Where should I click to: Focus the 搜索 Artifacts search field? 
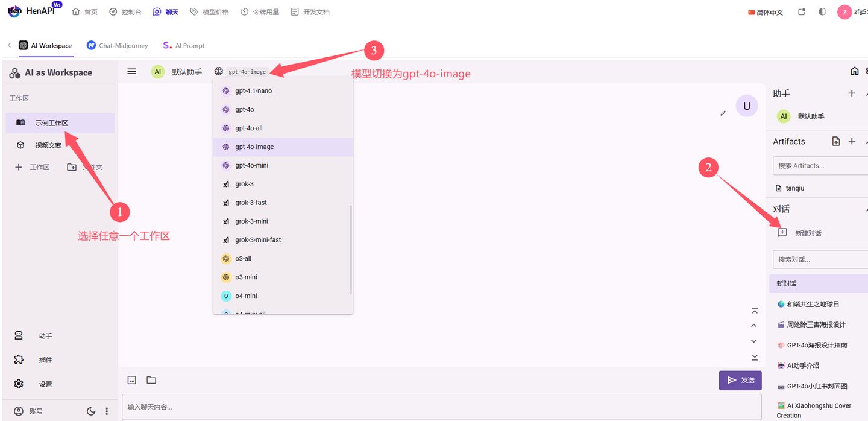[x=821, y=166]
